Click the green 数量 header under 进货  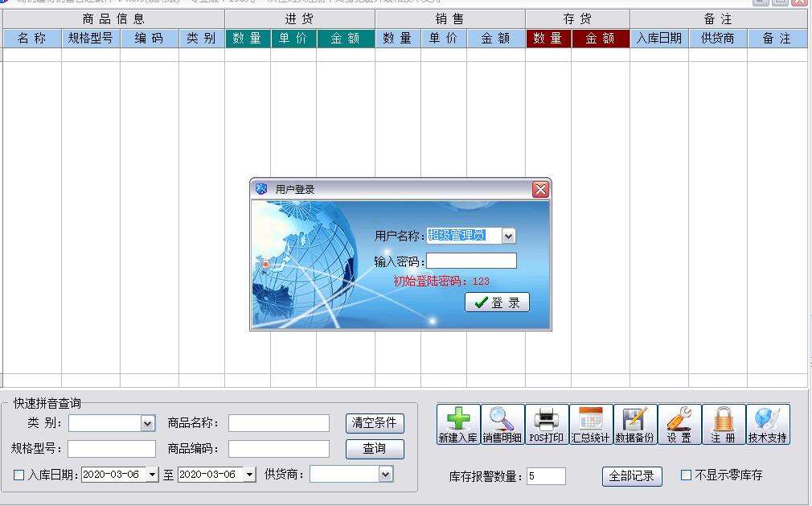pos(248,39)
